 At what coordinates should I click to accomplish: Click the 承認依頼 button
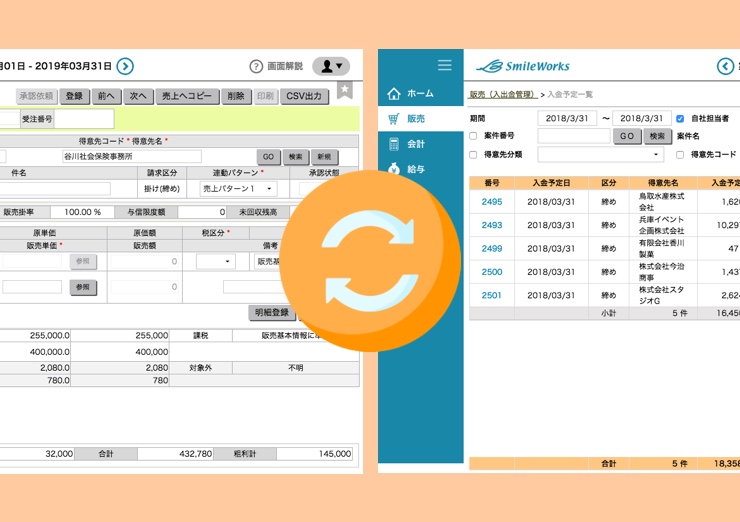[x=37, y=96]
